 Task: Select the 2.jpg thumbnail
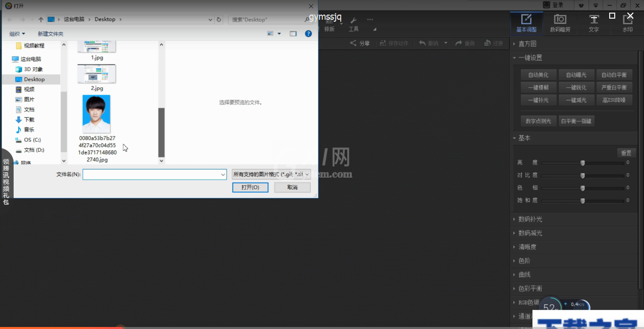coord(97,74)
